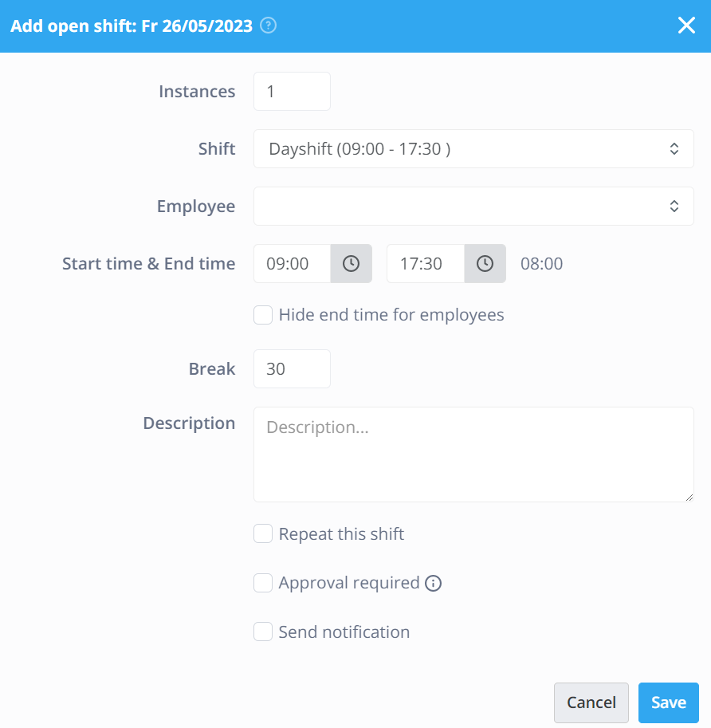
Task: Cancel adding the open shift
Action: [591, 702]
